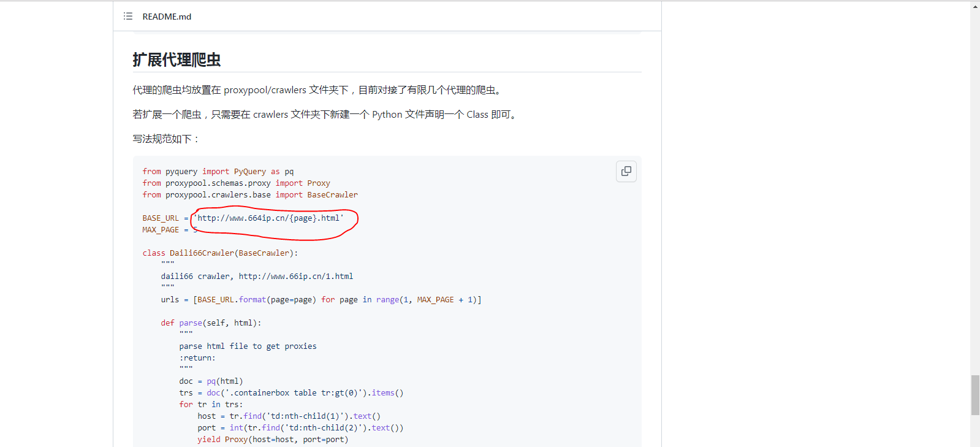980x447 pixels.
Task: Click the 'port = int(tr.find' line
Action: [x=300, y=428]
